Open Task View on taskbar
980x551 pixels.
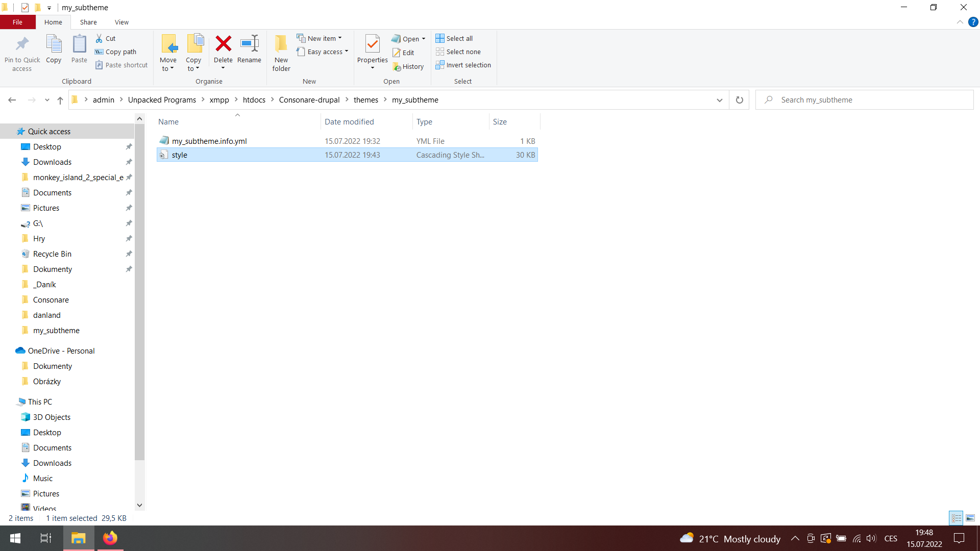coord(46,538)
